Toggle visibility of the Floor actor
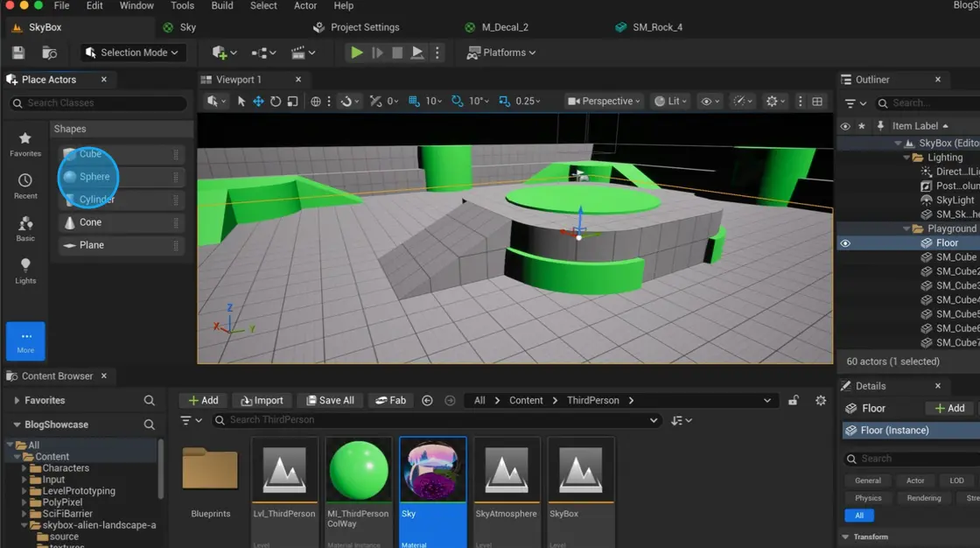This screenshot has height=548, width=980. click(x=844, y=242)
